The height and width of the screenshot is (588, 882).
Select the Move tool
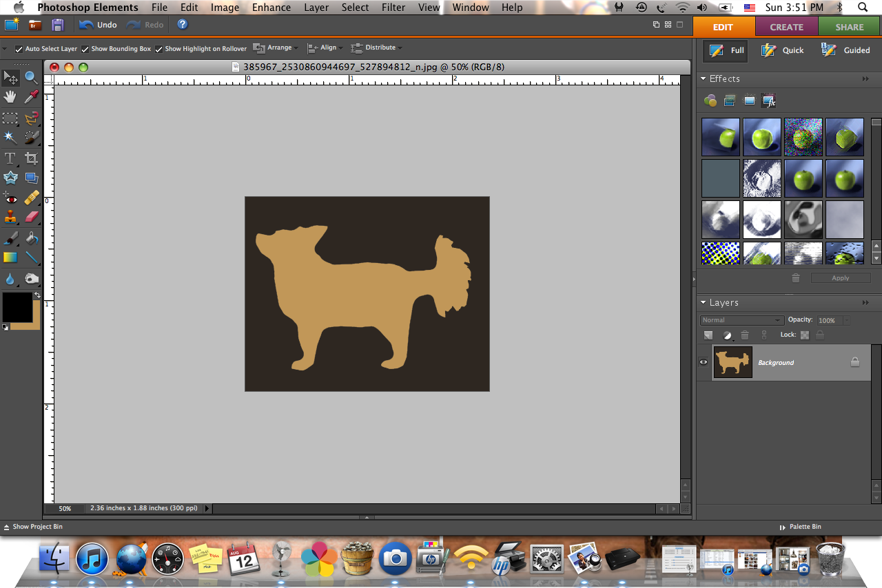10,77
